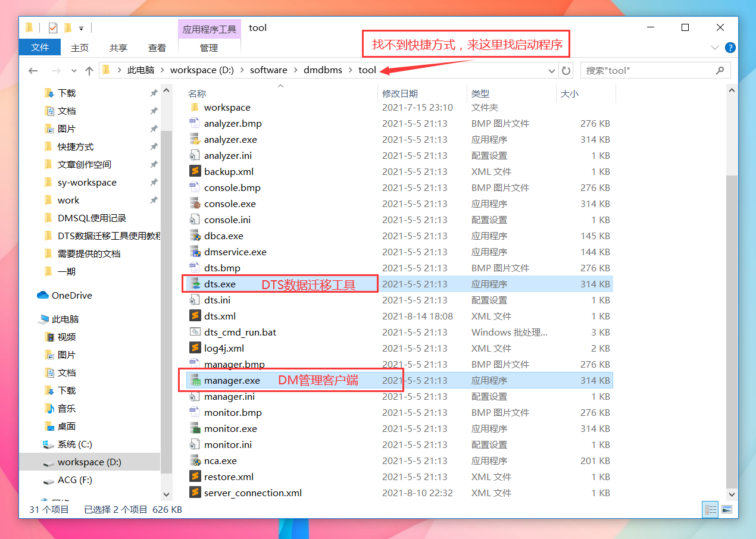This screenshot has width=756, height=539.
Task: Click the backup.xml Sublime icon
Action: [195, 171]
